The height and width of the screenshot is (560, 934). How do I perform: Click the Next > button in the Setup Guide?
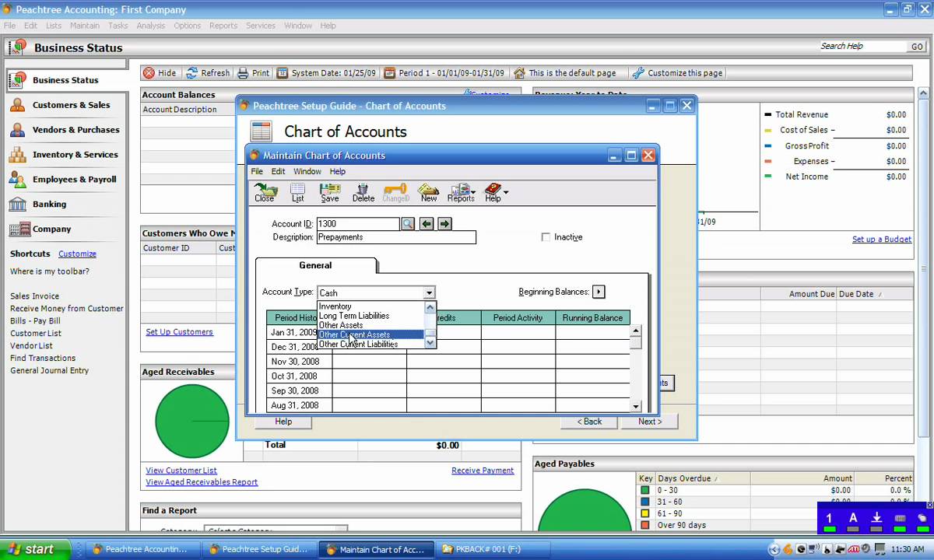(650, 422)
